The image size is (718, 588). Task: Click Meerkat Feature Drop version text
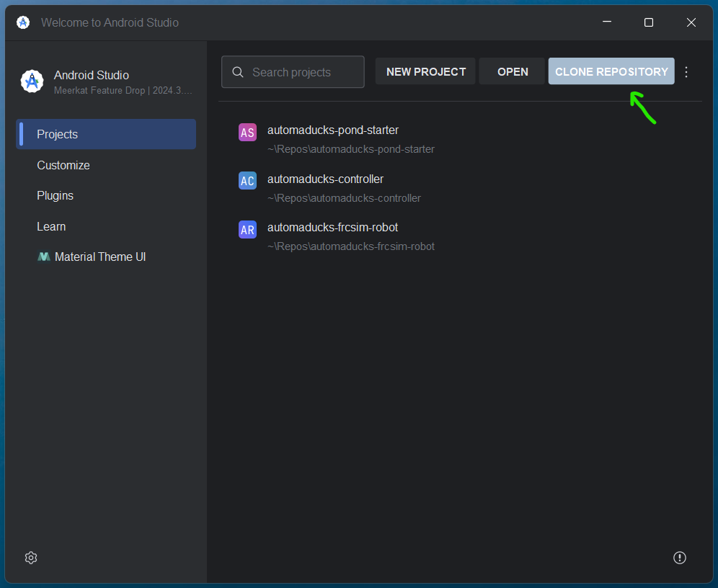pyautogui.click(x=123, y=91)
